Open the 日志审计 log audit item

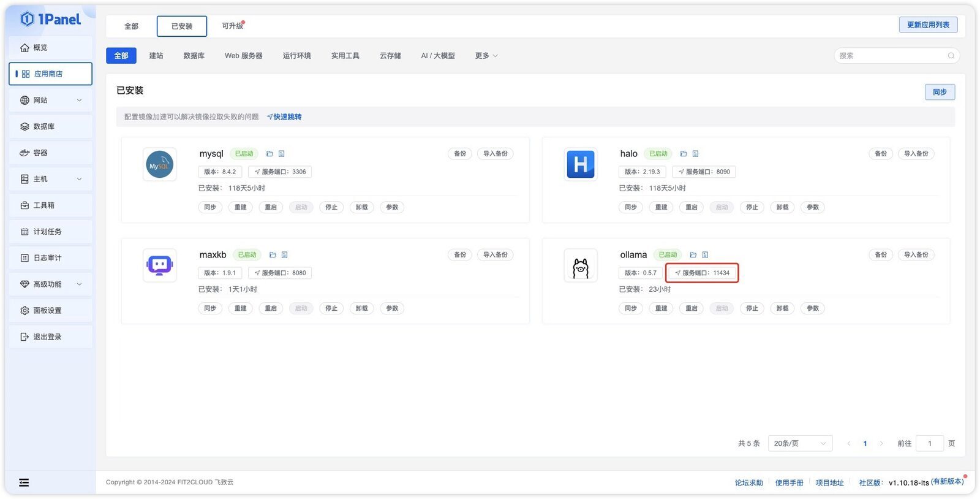[x=50, y=258]
